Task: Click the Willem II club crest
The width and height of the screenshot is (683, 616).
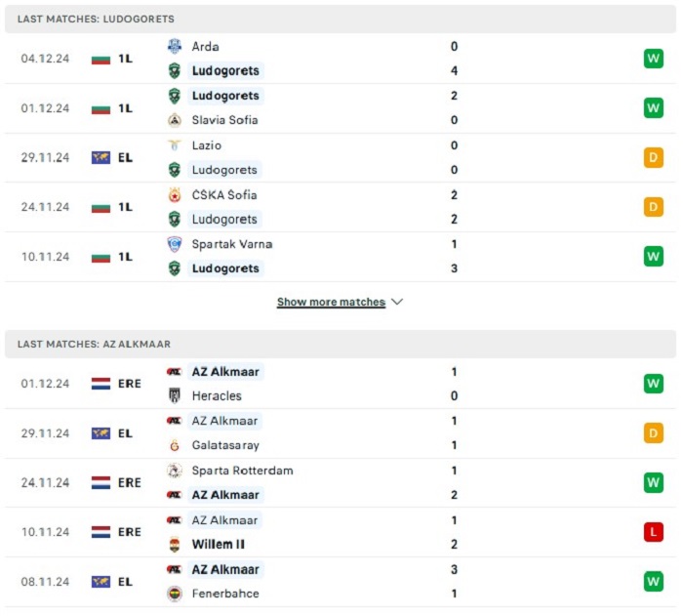Action: (x=175, y=544)
